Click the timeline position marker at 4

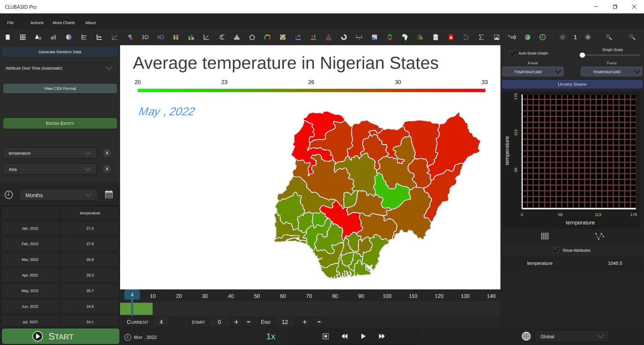[x=132, y=295]
